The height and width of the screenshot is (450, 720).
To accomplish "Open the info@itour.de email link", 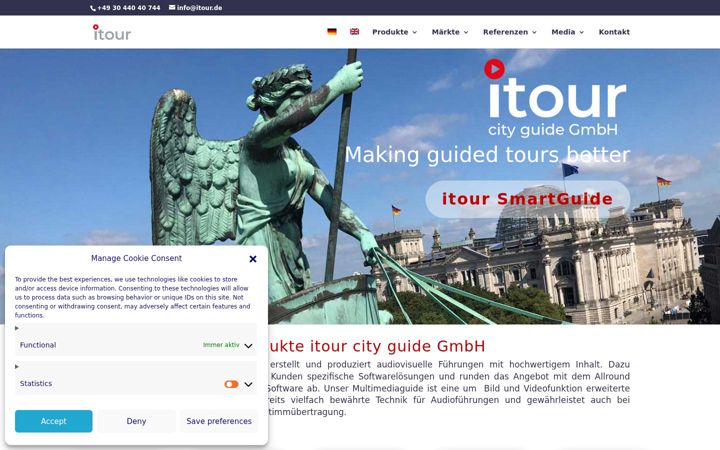I will [x=199, y=8].
